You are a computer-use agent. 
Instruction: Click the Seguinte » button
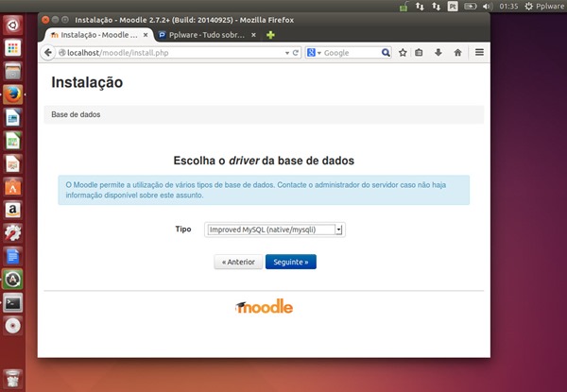pyautogui.click(x=291, y=262)
